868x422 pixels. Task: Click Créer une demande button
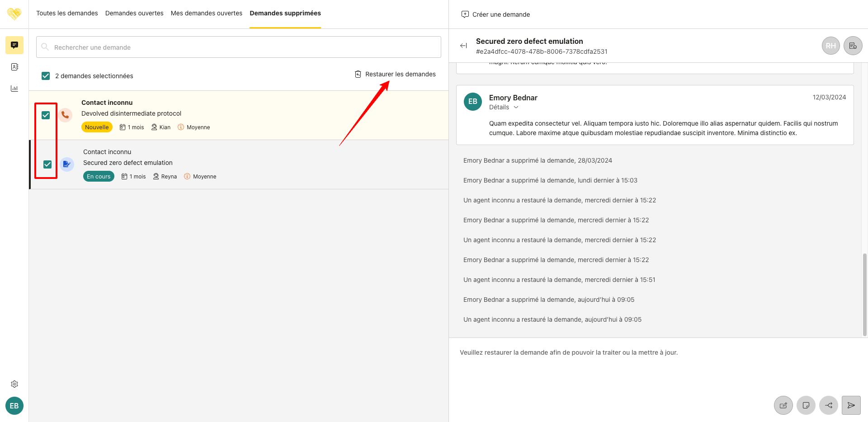tap(495, 14)
